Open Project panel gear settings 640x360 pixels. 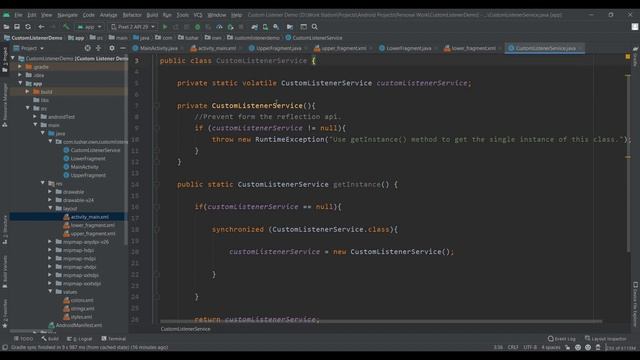point(111,48)
